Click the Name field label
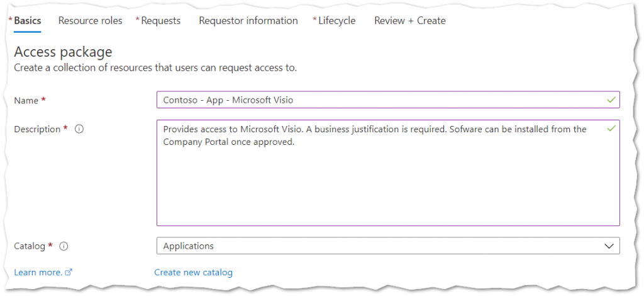 [x=26, y=100]
